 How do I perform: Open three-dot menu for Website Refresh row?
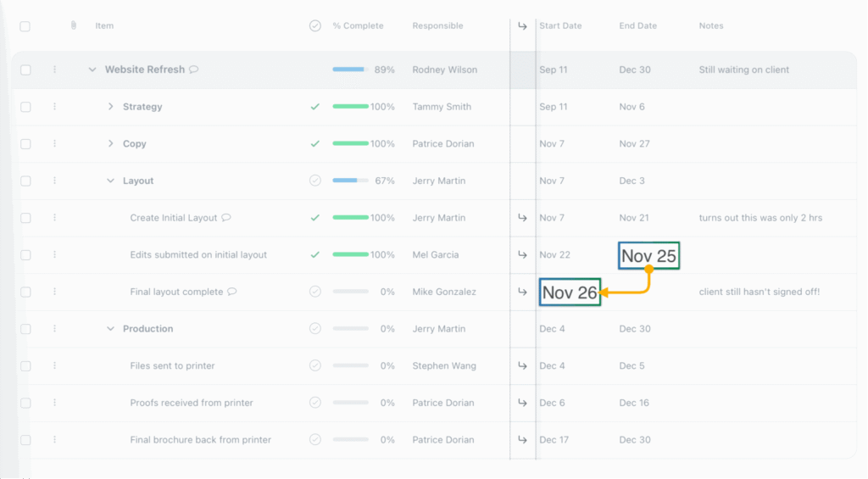point(54,70)
